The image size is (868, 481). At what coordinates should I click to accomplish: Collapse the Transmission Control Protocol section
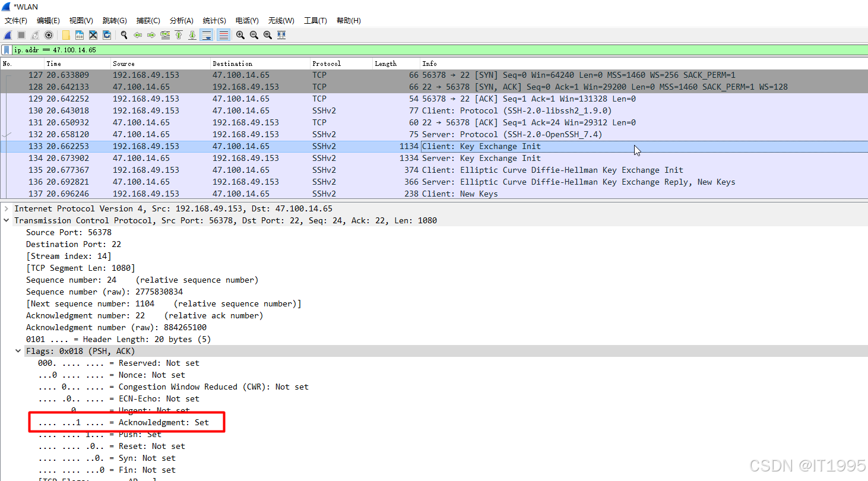point(6,220)
